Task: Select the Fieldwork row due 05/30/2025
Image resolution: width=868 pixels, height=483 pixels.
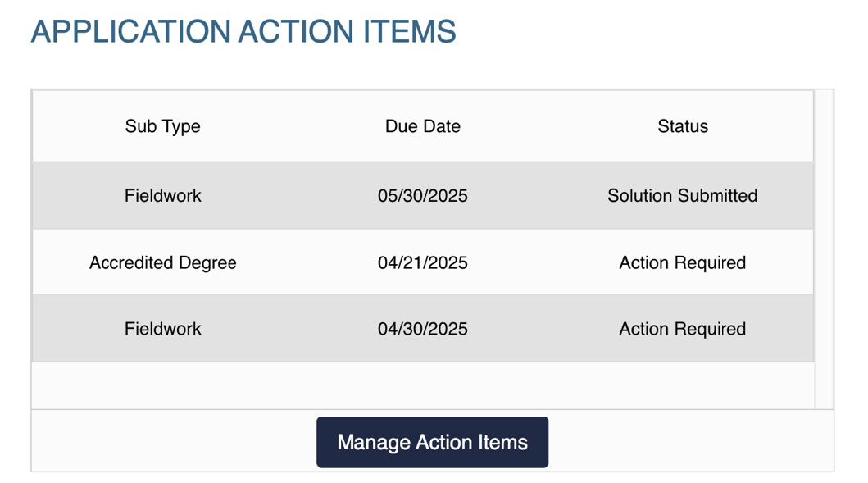Action: tap(423, 195)
